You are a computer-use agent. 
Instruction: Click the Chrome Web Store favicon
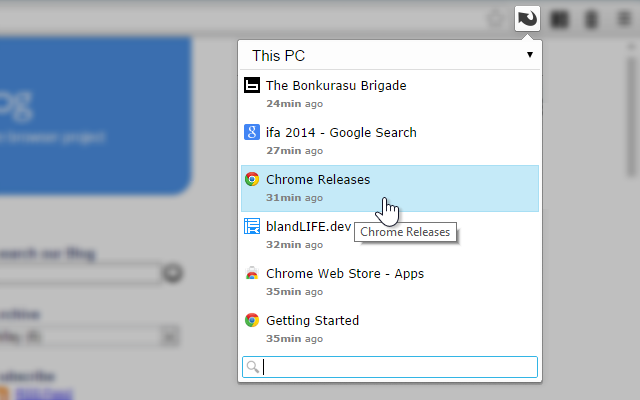(x=252, y=273)
